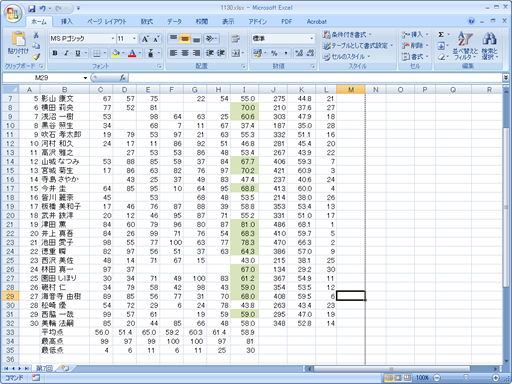The image size is (512, 384).
Task: Zoom out with the minus button
Action: point(437,378)
